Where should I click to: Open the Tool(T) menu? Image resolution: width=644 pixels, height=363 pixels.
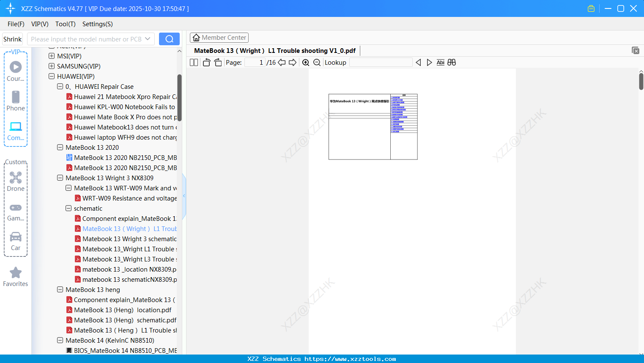point(66,24)
